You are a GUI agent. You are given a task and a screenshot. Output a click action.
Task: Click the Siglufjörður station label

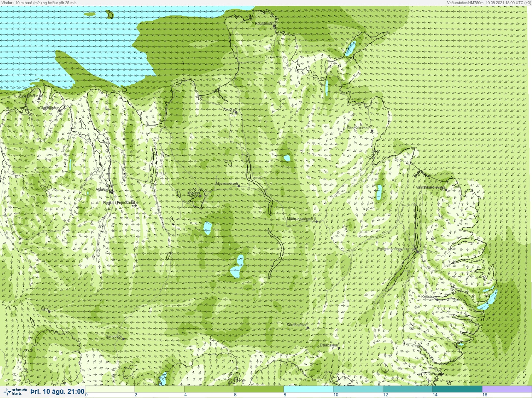click(28, 96)
